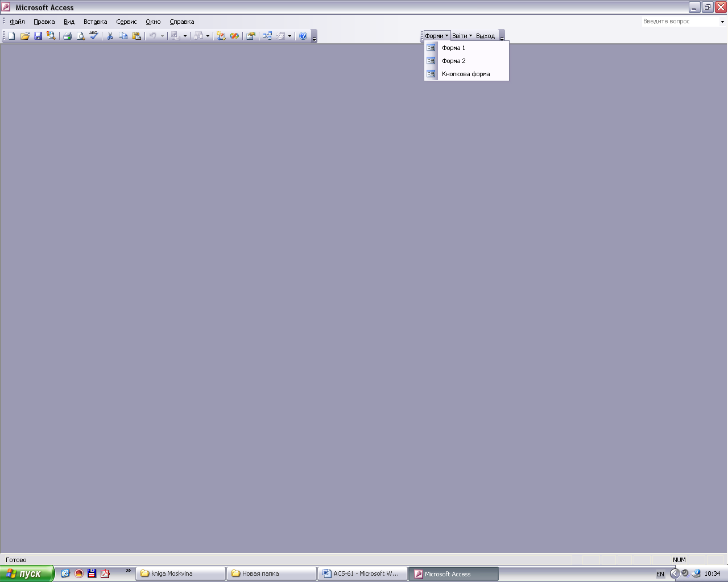728x582 pixels.
Task: Open custom toolbar options arrow
Action: click(502, 36)
